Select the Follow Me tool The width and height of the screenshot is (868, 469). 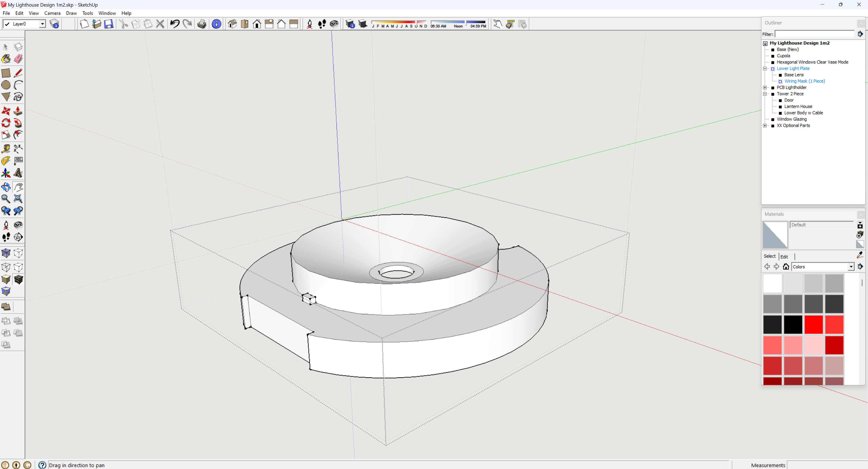[x=18, y=123]
